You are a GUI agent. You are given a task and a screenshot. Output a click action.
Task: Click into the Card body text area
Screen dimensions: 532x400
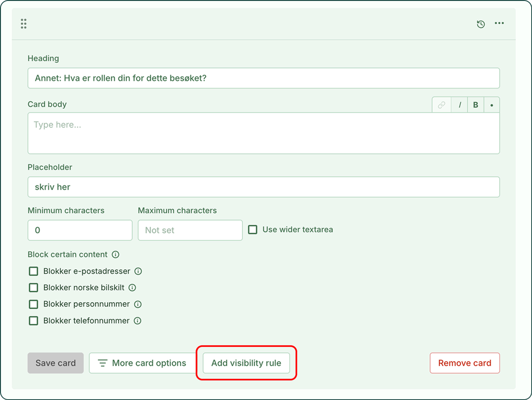coord(264,133)
